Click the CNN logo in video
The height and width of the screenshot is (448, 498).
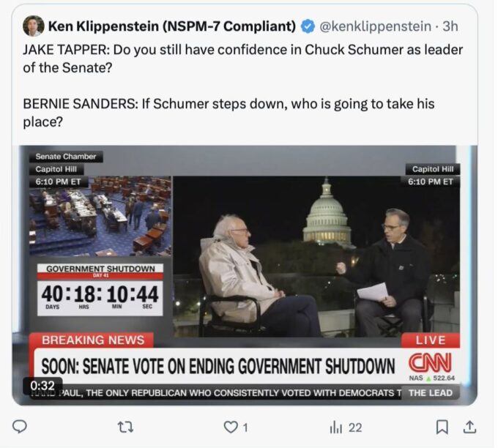click(x=429, y=362)
